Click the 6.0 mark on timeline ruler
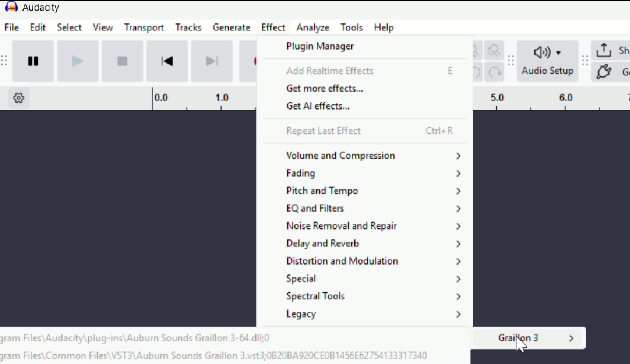Image resolution: width=630 pixels, height=364 pixels. 565,98
